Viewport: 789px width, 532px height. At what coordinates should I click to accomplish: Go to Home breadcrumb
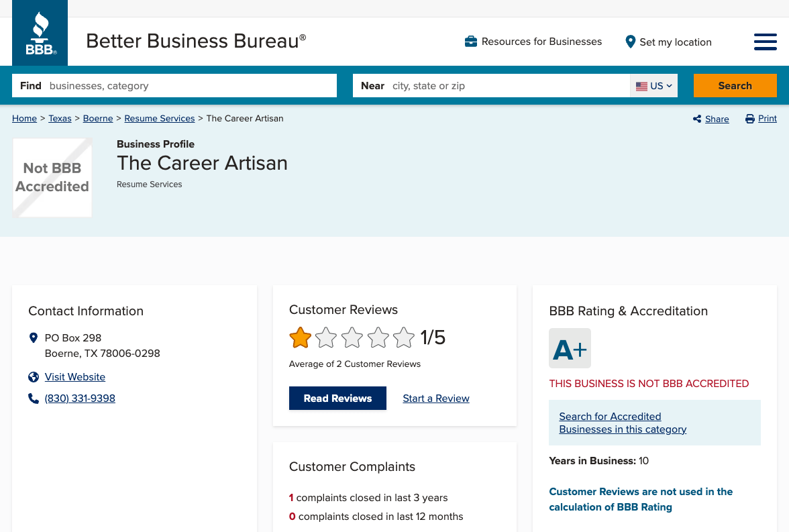(x=24, y=118)
